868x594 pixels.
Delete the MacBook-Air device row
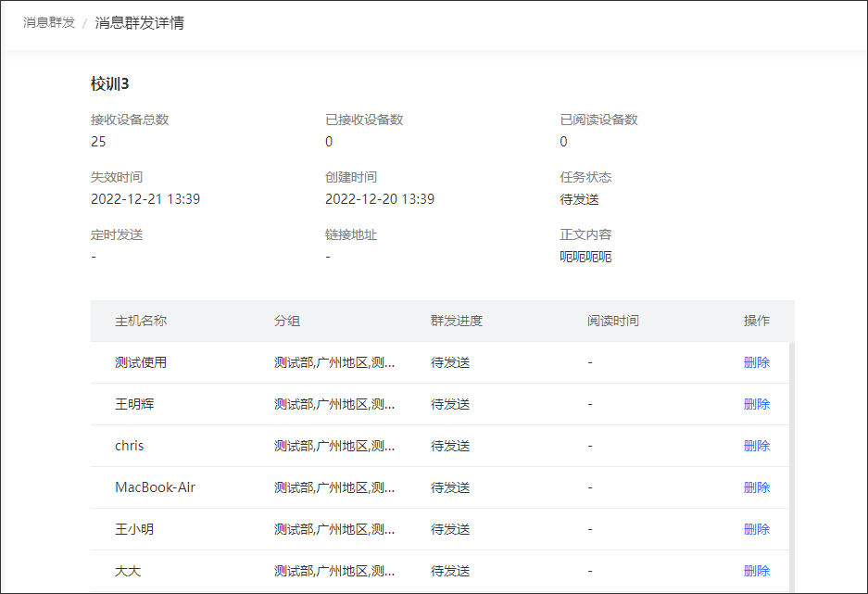[756, 487]
